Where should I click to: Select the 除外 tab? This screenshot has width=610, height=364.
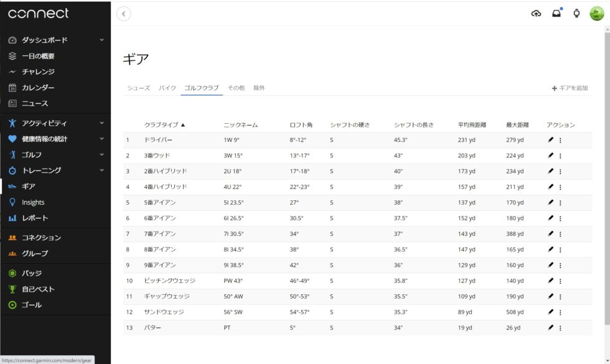pos(259,88)
